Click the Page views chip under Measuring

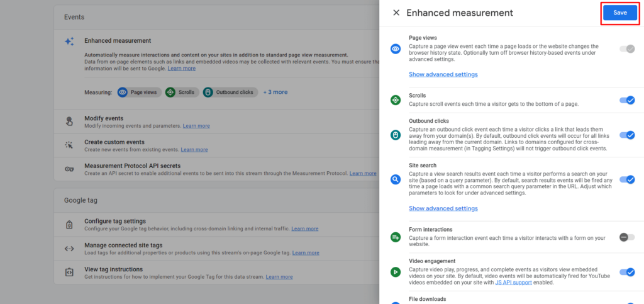(140, 93)
